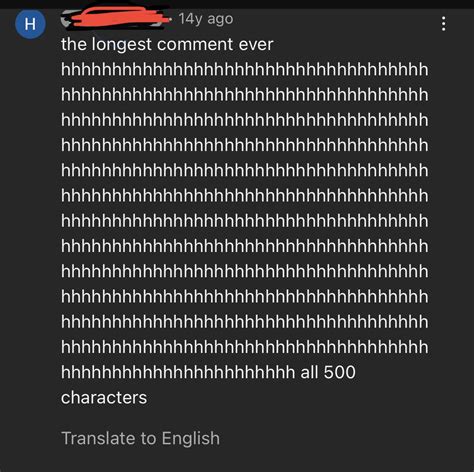Click the letter H inside the avatar
The height and width of the screenshot is (472, 474).
click(30, 24)
